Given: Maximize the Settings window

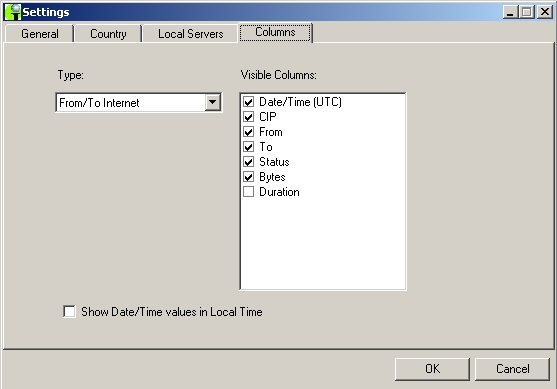Looking at the screenshot, I should point(527,12).
